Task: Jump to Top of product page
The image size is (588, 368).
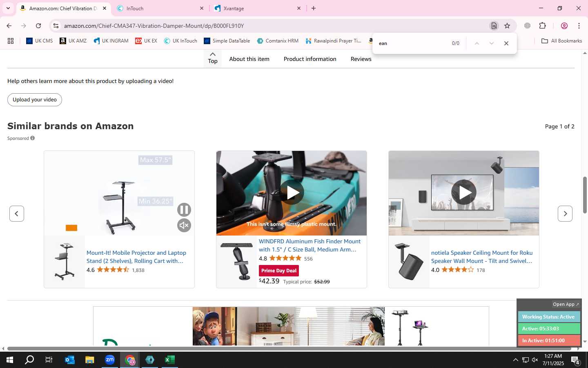Action: pos(213,58)
